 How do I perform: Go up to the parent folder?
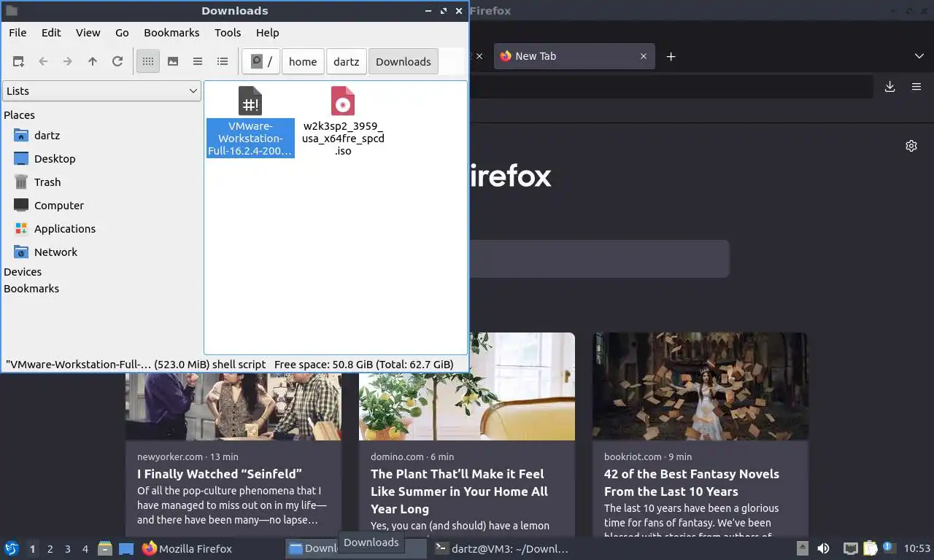(93, 62)
